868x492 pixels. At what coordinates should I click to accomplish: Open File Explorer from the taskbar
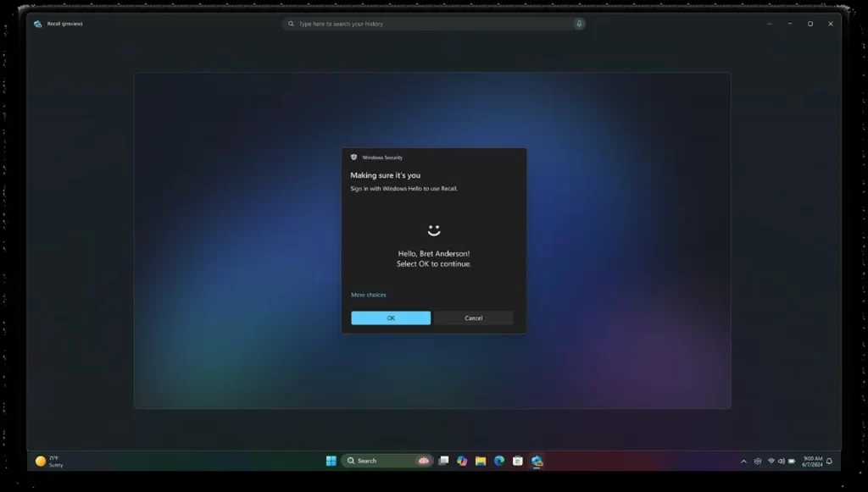point(481,461)
